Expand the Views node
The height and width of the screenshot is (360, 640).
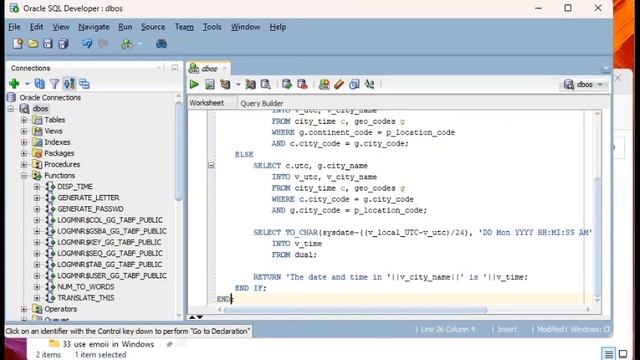coord(24,131)
